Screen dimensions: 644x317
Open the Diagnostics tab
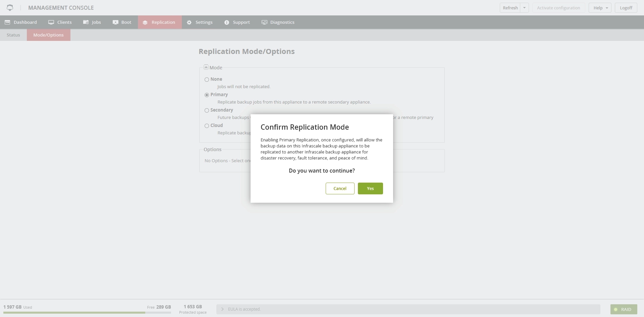pos(278,22)
